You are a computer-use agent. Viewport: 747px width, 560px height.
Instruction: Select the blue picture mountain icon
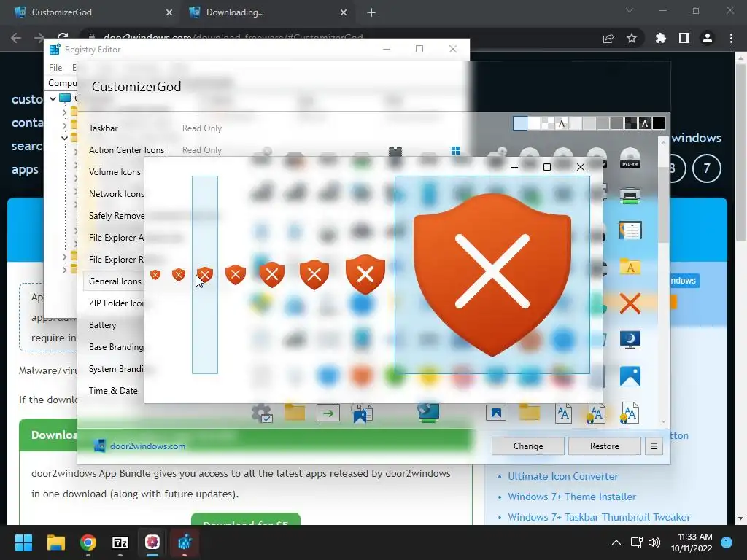630,376
